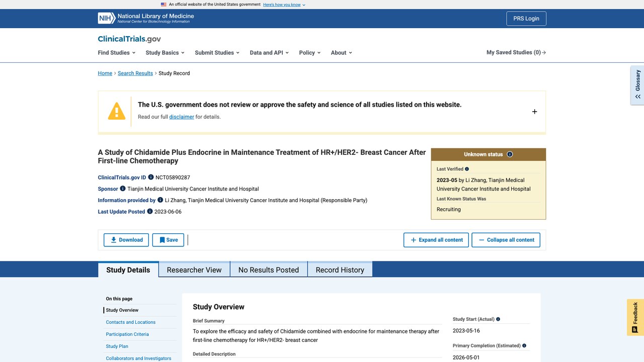
Task: Expand the 'Here's how you know' section
Action: 284,5
